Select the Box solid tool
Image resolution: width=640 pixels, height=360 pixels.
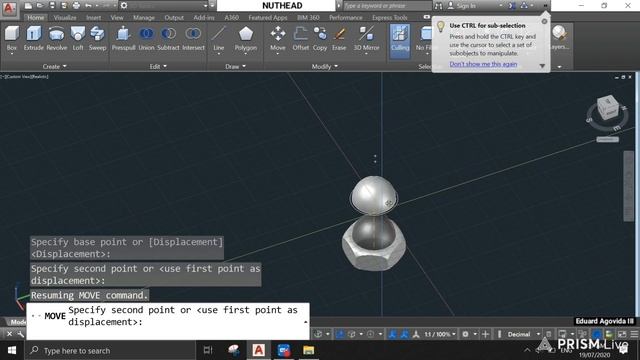click(x=12, y=39)
